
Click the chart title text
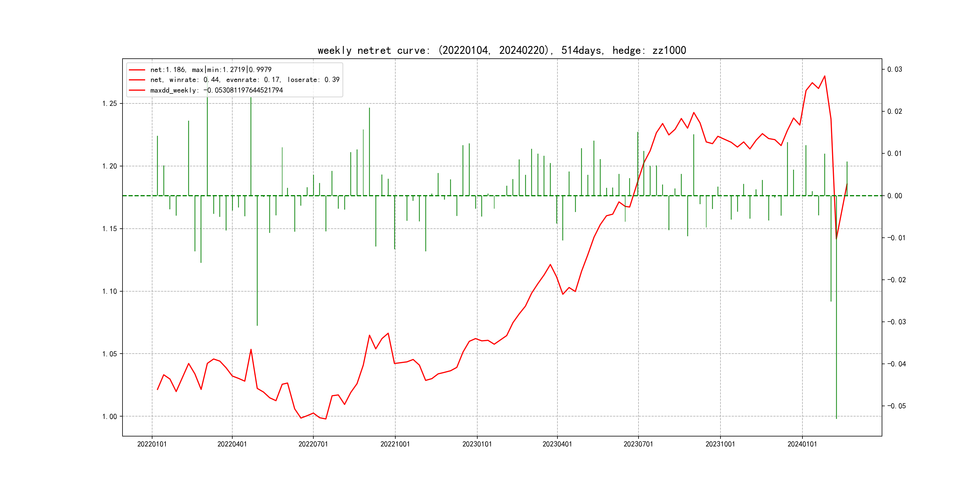[x=501, y=50]
